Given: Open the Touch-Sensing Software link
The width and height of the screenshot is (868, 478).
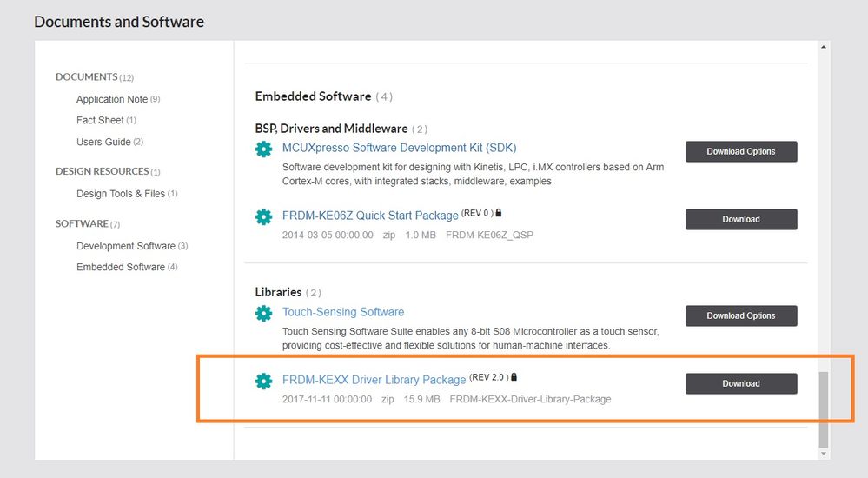Looking at the screenshot, I should tap(343, 312).
